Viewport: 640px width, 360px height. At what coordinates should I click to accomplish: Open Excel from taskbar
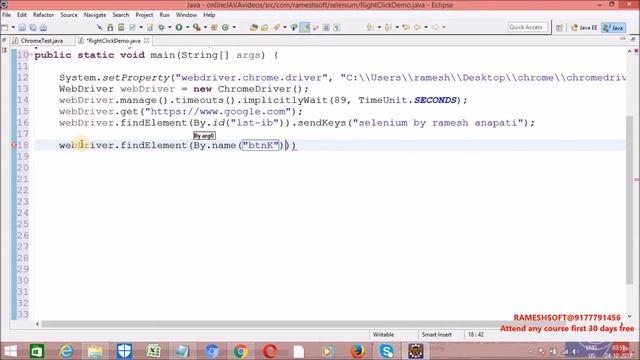[x=153, y=351]
